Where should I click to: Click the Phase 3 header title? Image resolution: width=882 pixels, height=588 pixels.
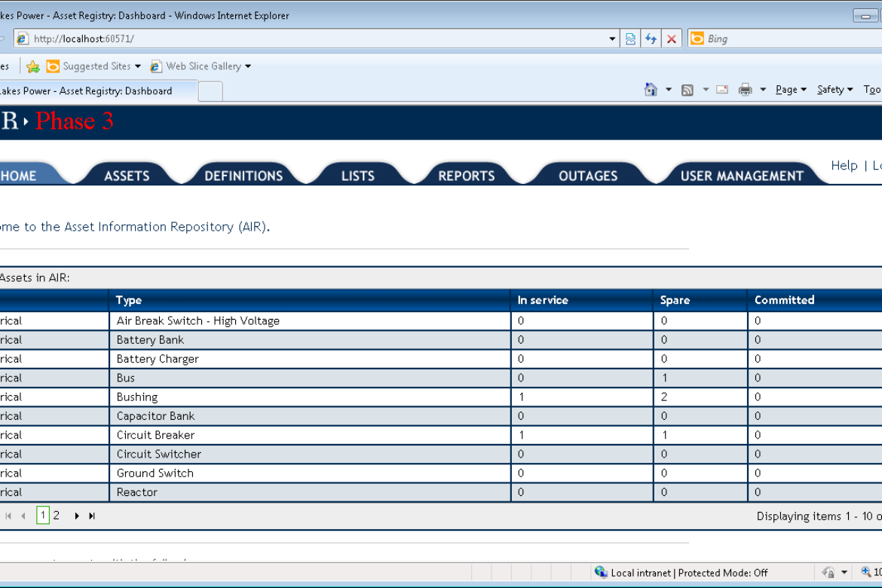coord(74,121)
